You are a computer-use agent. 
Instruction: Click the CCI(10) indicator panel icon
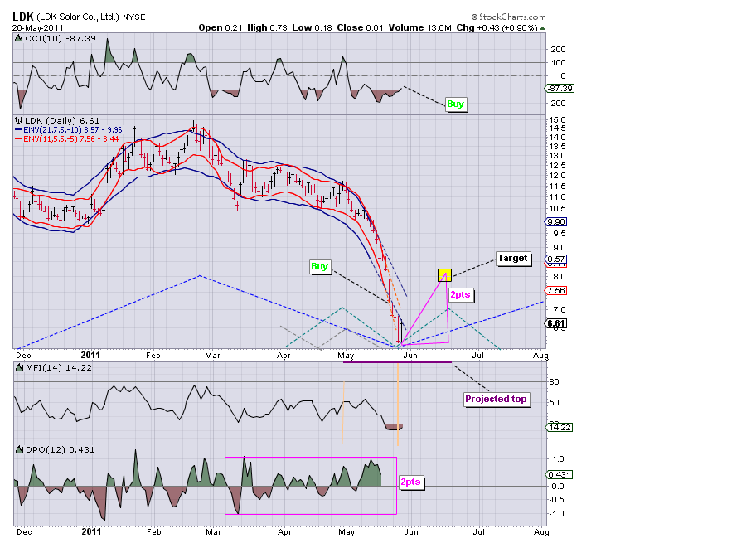[x=19, y=39]
